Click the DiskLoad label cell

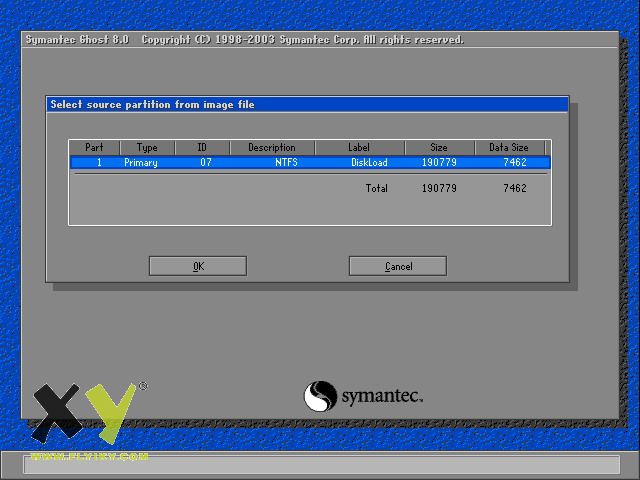(369, 162)
